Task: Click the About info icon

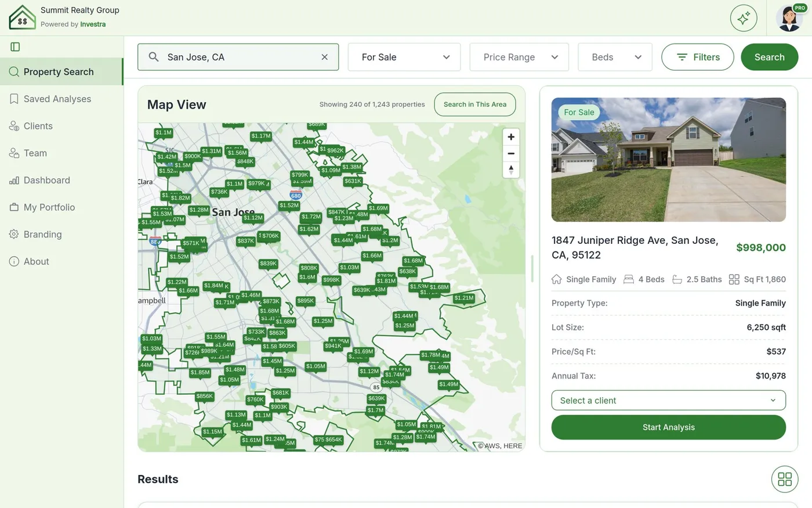Action: [14, 261]
